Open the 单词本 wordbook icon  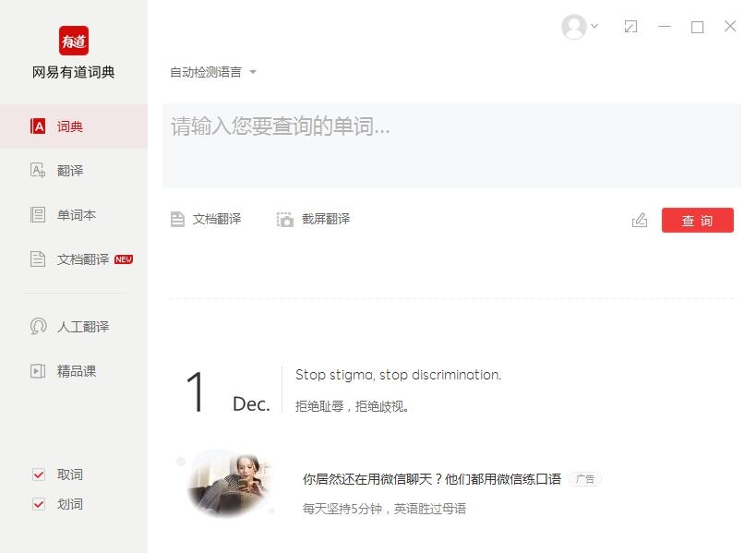coord(38,214)
